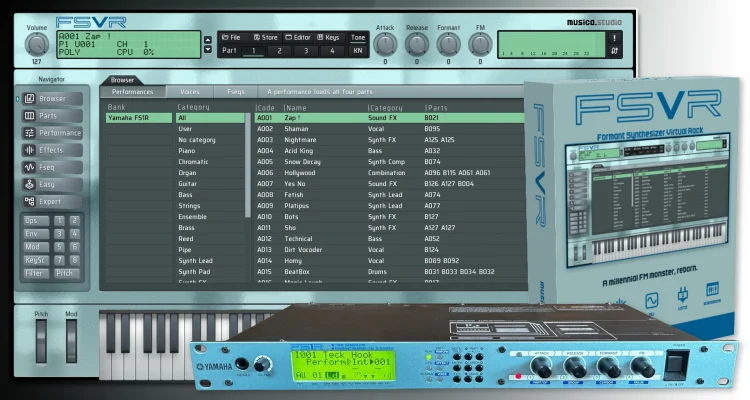Select the BeatBox performance row

pyautogui.click(x=390, y=272)
